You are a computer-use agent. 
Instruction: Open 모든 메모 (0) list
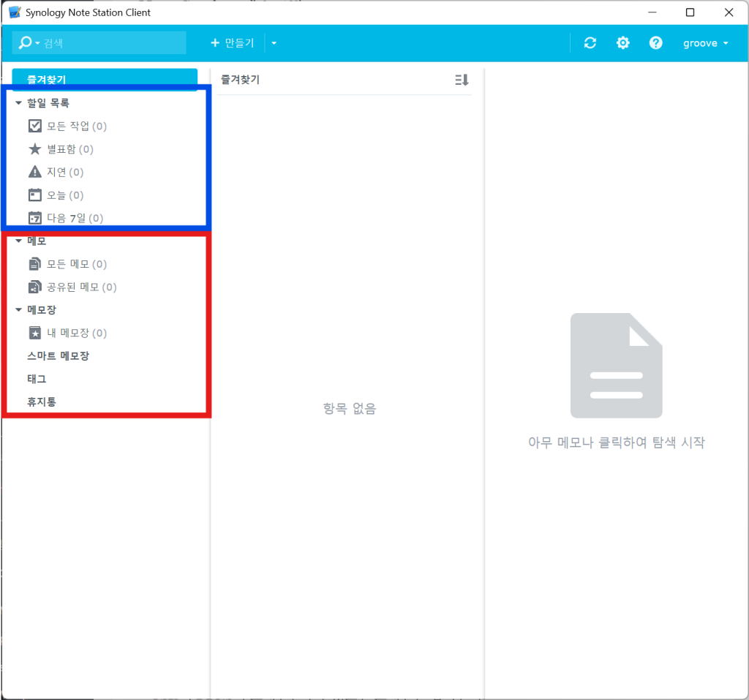(x=76, y=264)
